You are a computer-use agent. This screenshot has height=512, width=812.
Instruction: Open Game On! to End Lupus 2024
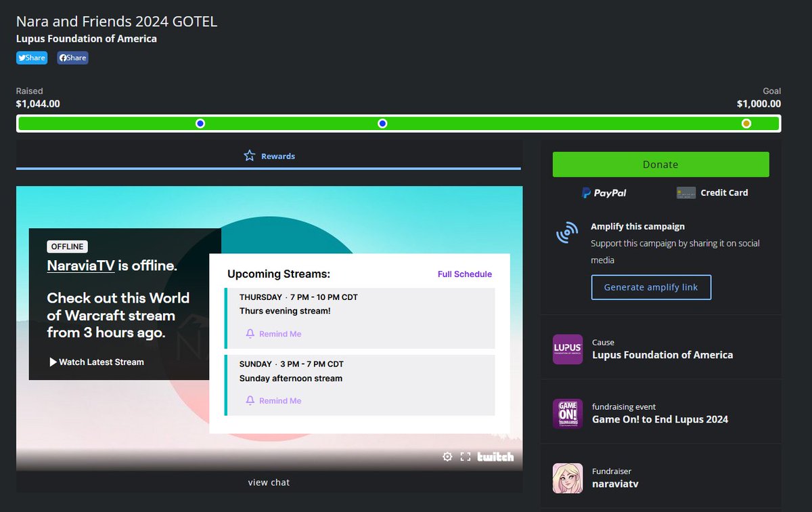pyautogui.click(x=660, y=419)
